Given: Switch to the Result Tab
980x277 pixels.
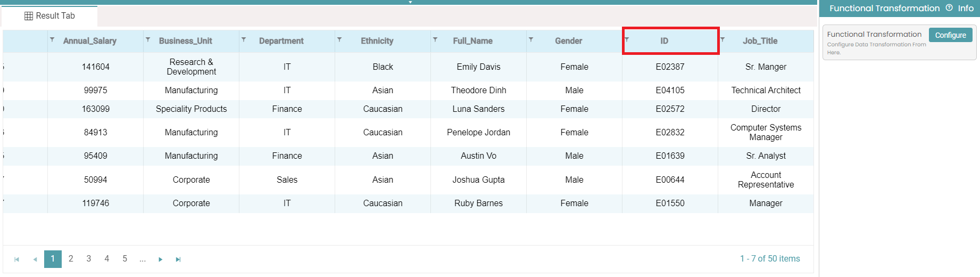Looking at the screenshot, I should (x=49, y=16).
